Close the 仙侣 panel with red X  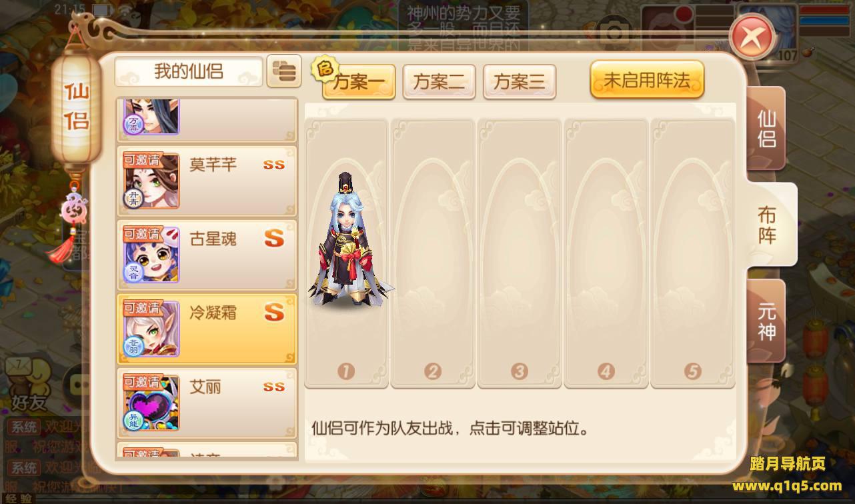(x=752, y=37)
